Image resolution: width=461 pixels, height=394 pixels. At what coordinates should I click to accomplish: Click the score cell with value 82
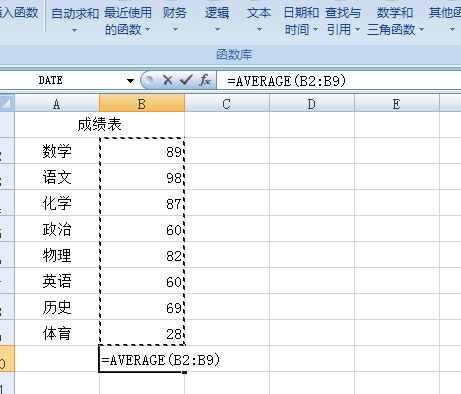pyautogui.click(x=142, y=255)
